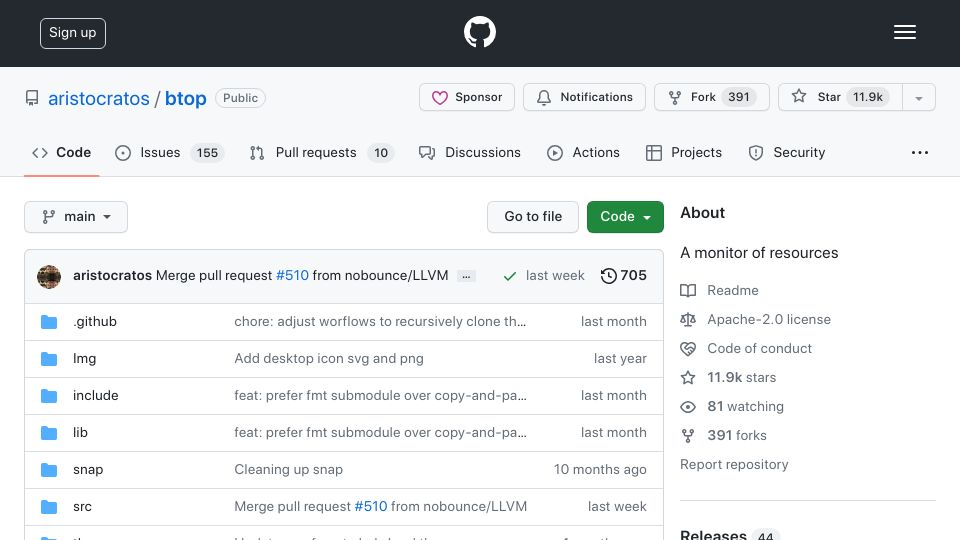960x540 pixels.
Task: Click the book Readme icon
Action: [688, 291]
